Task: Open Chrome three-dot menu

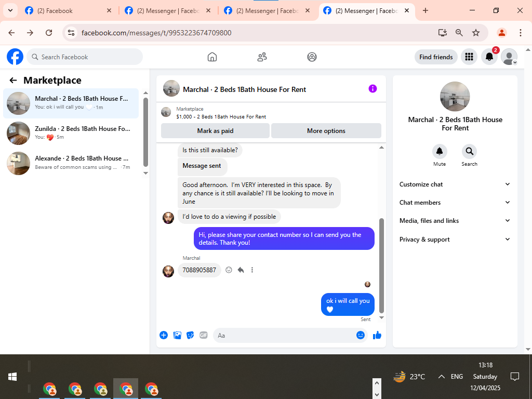Action: click(x=520, y=33)
